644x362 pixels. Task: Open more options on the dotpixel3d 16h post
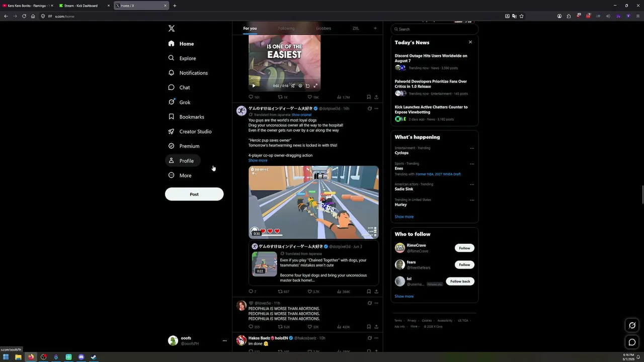point(376,109)
